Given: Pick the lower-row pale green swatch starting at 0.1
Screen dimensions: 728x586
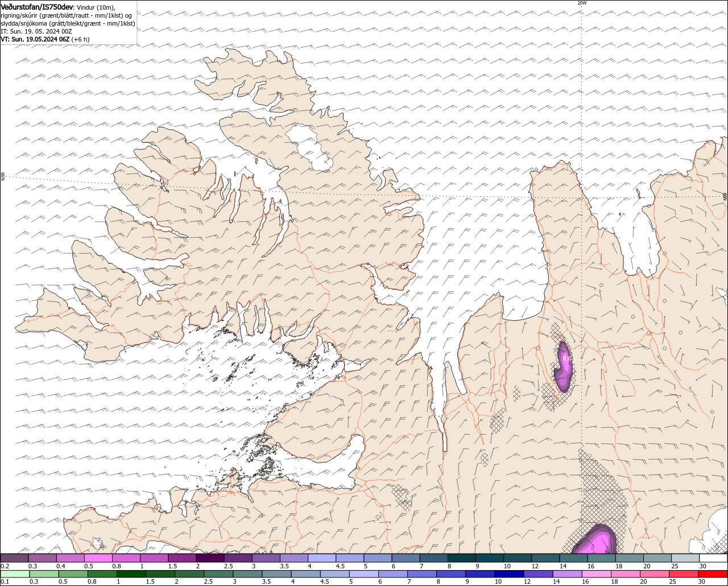Looking at the screenshot, I should (x=15, y=573).
